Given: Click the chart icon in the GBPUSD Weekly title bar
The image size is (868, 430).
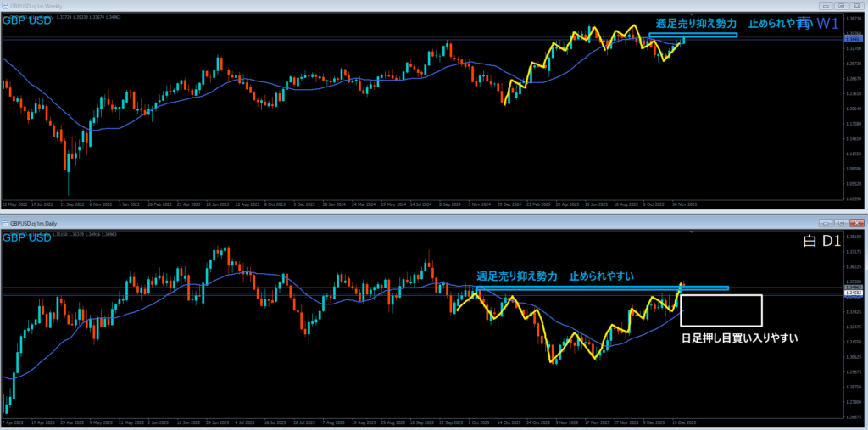Looking at the screenshot, I should 6,6.
